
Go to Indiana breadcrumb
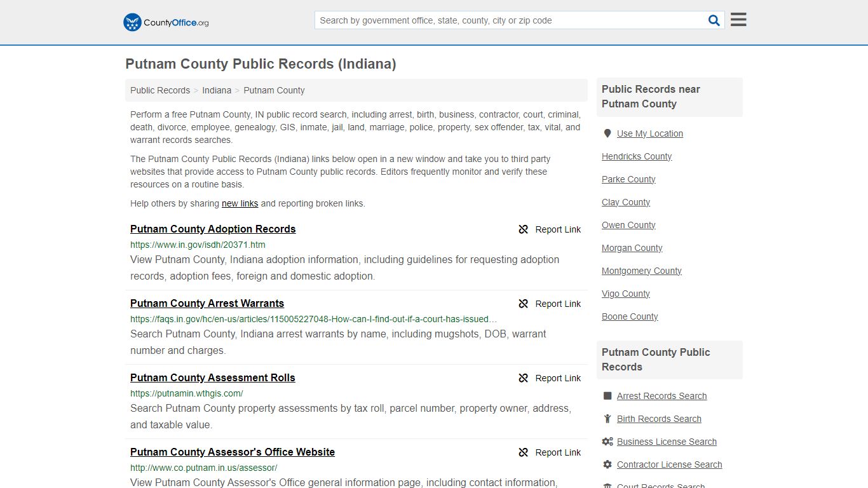pyautogui.click(x=217, y=90)
